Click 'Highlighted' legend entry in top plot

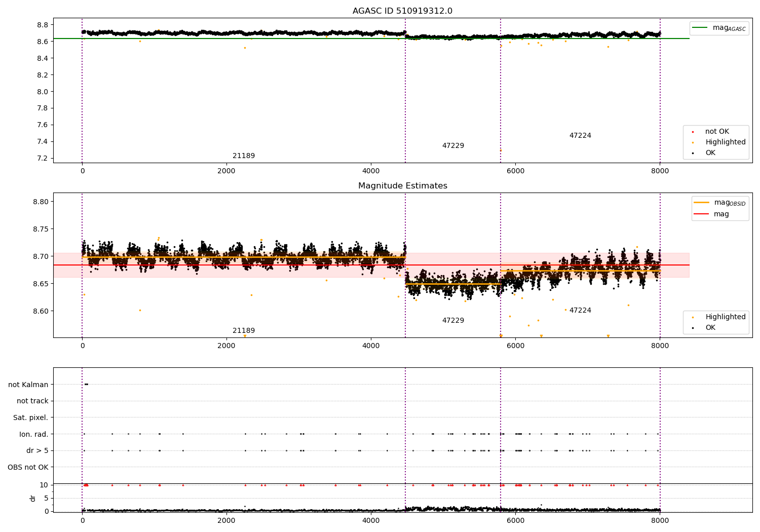(x=719, y=142)
